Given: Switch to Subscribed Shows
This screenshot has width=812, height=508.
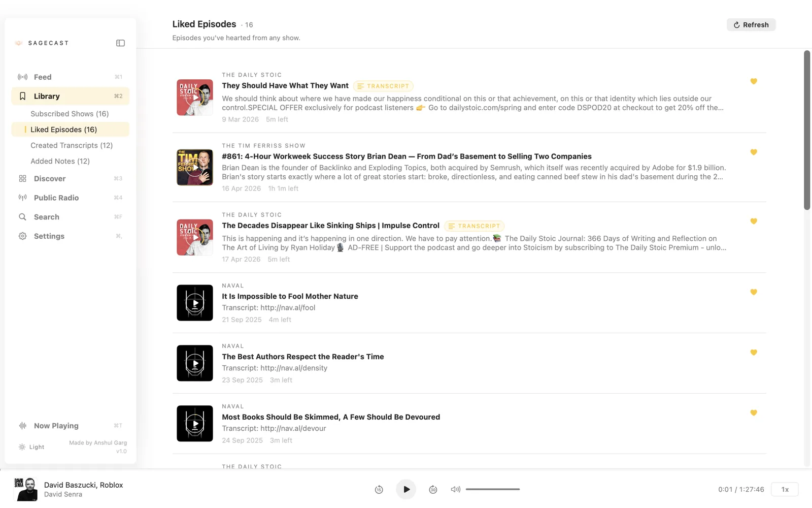Looking at the screenshot, I should point(69,113).
